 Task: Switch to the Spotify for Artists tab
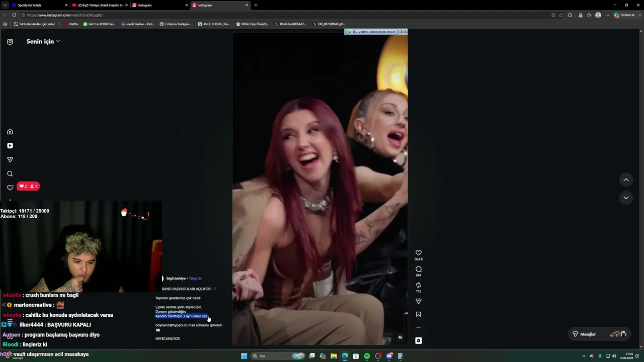point(40,5)
